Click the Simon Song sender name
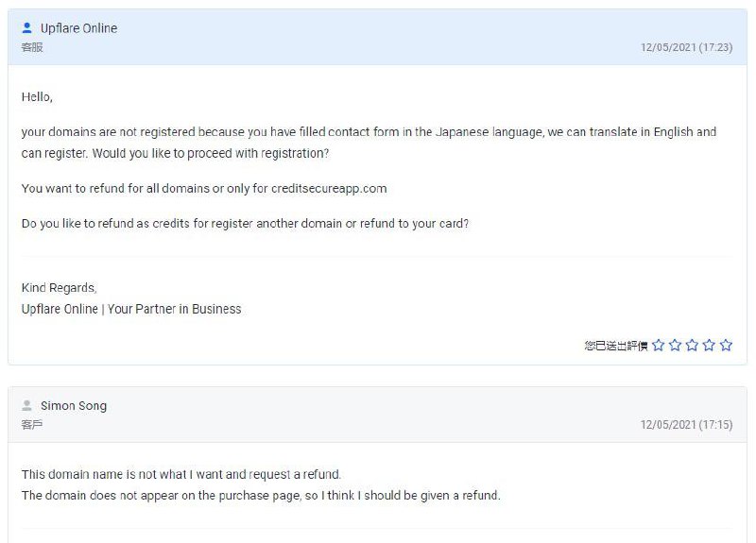756x543 pixels. (x=74, y=406)
